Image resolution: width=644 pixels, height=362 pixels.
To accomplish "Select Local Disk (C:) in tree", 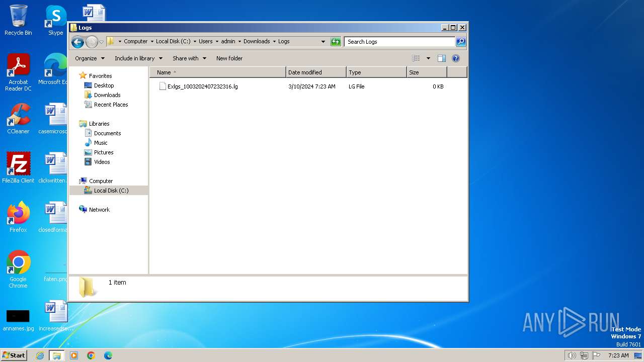I will click(111, 191).
